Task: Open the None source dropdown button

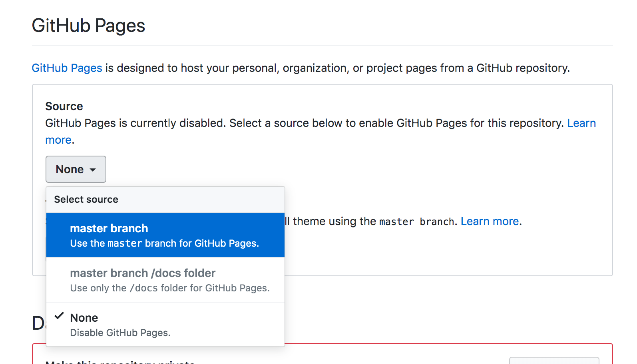Action: click(x=76, y=169)
